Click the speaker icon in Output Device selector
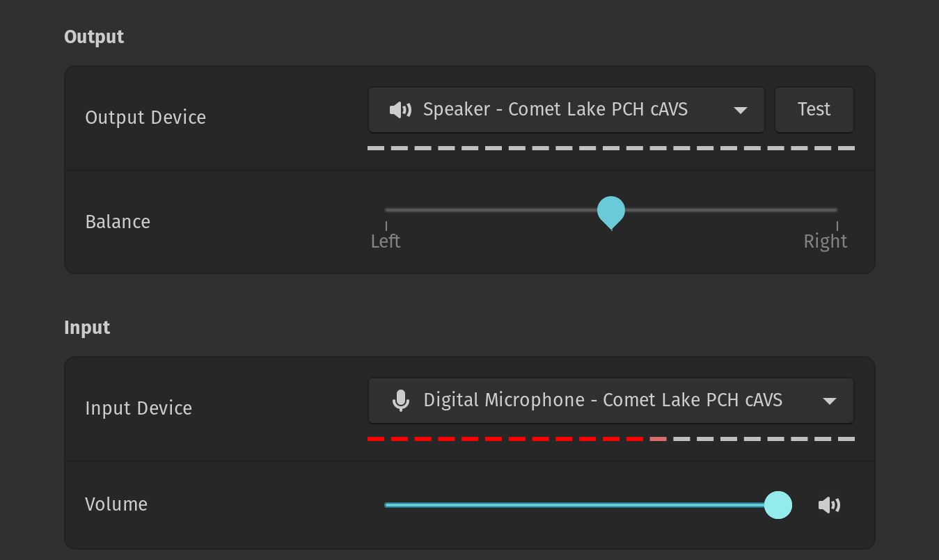The width and height of the screenshot is (939, 560). (401, 109)
